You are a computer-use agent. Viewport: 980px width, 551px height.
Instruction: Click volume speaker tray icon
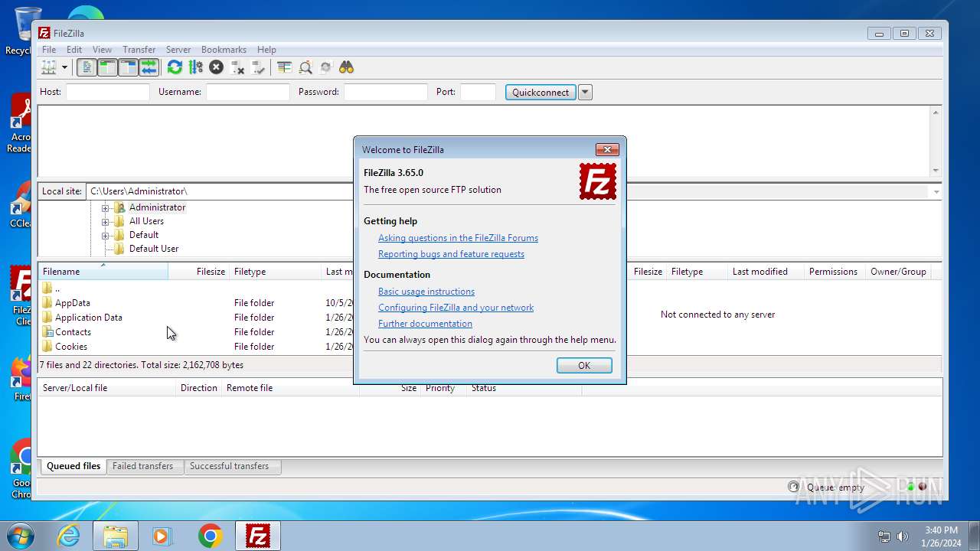pos(903,536)
